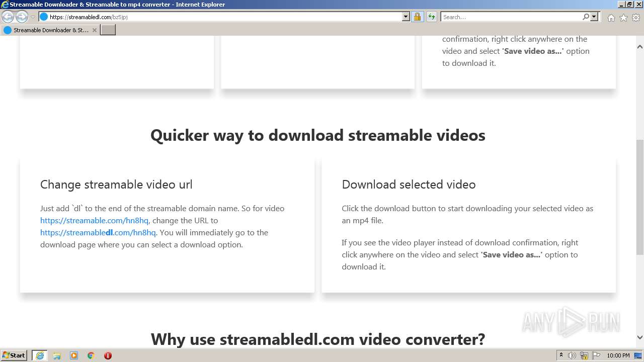The image size is (644, 362).
Task: Open the recent pages dropdown arrow
Action: coord(33,17)
